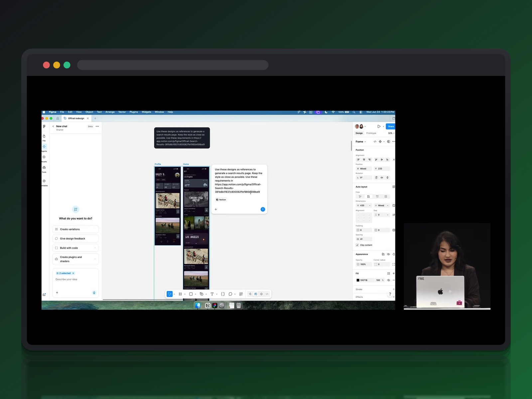Select grid auto layout flow
Viewport: 532px width, 399px height.
tap(386, 196)
